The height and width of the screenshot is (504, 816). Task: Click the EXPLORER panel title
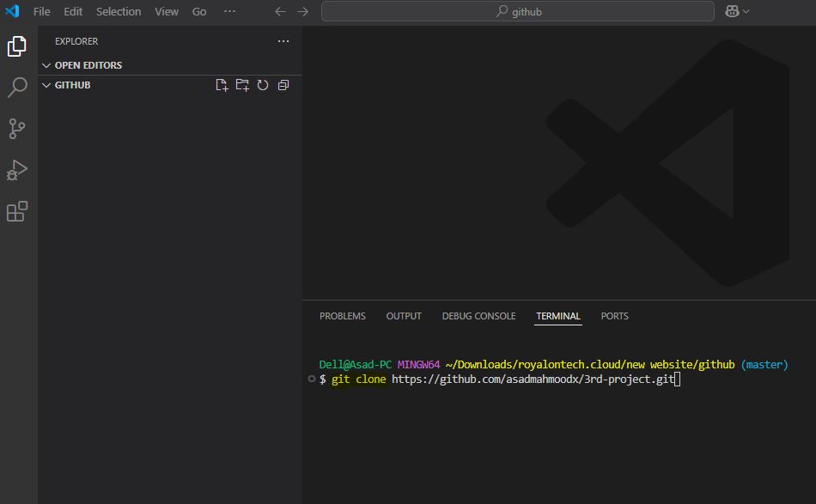coord(76,41)
